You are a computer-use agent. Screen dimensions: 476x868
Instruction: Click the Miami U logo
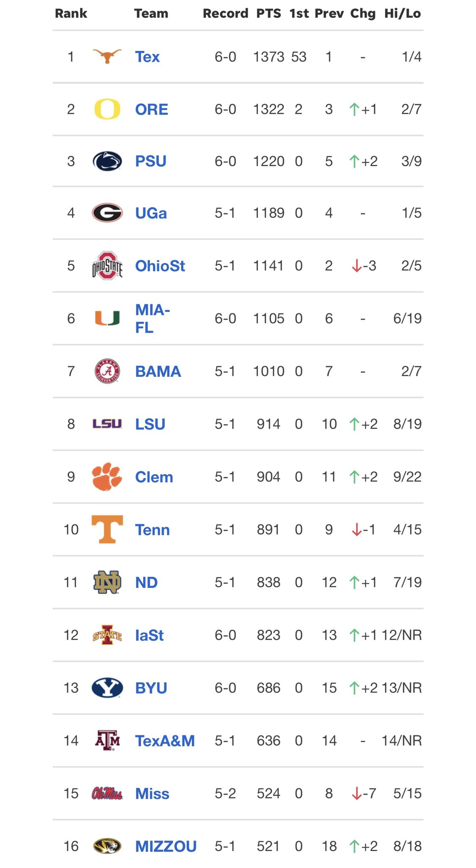(x=107, y=318)
